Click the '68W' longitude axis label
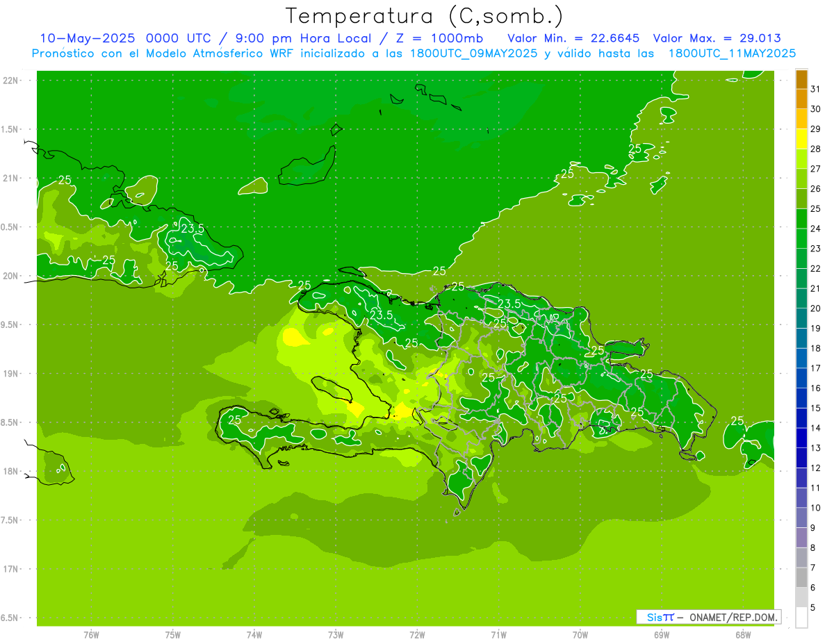834x644 pixels. [743, 635]
